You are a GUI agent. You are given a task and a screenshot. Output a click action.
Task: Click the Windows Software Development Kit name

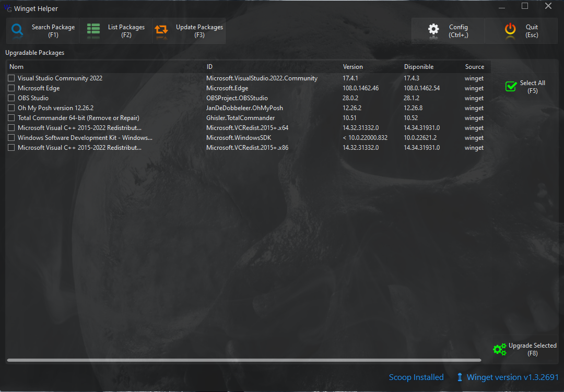85,138
